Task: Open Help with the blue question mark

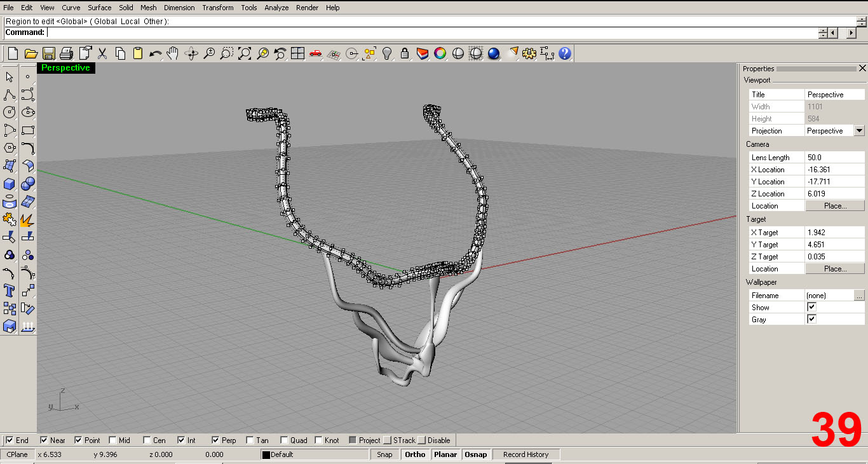Action: pos(565,53)
